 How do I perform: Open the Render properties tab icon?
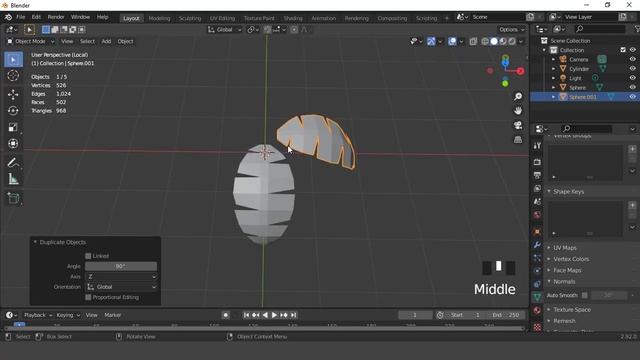click(537, 162)
